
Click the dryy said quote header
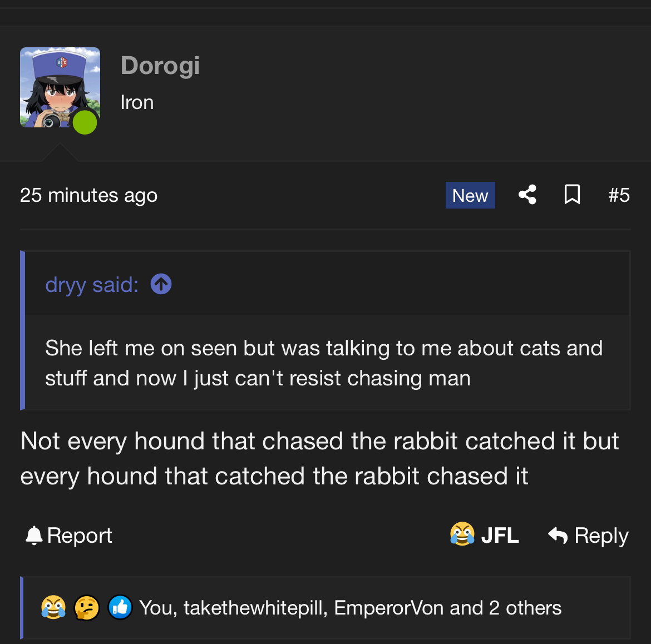coord(92,285)
